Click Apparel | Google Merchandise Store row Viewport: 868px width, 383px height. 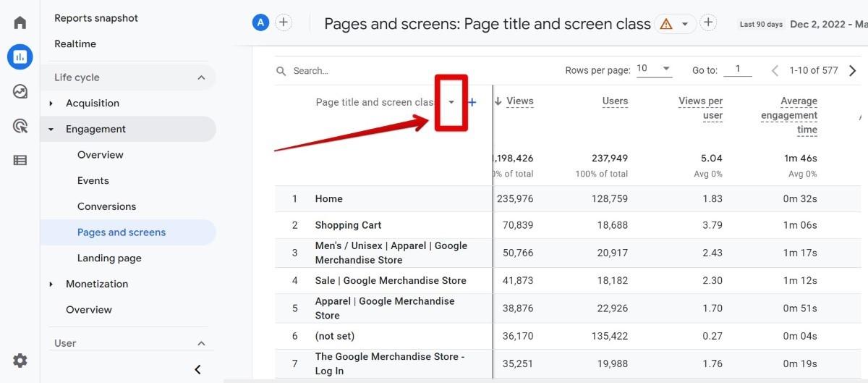click(385, 308)
